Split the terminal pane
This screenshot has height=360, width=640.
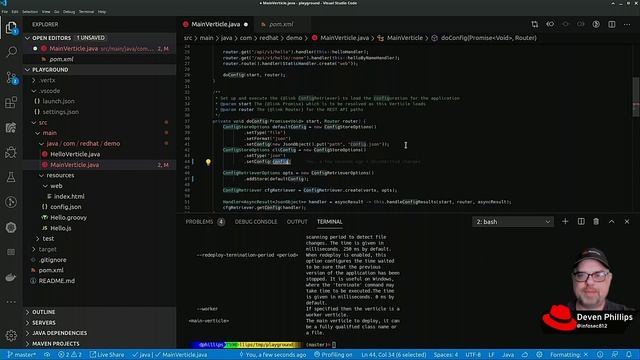[x=581, y=221]
